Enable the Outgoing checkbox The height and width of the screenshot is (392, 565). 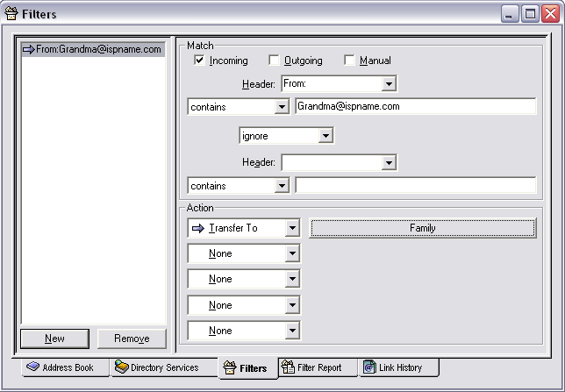274,61
